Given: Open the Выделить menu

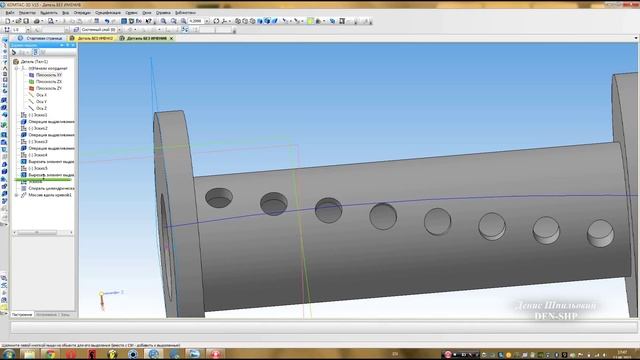Looking at the screenshot, I should pos(49,13).
